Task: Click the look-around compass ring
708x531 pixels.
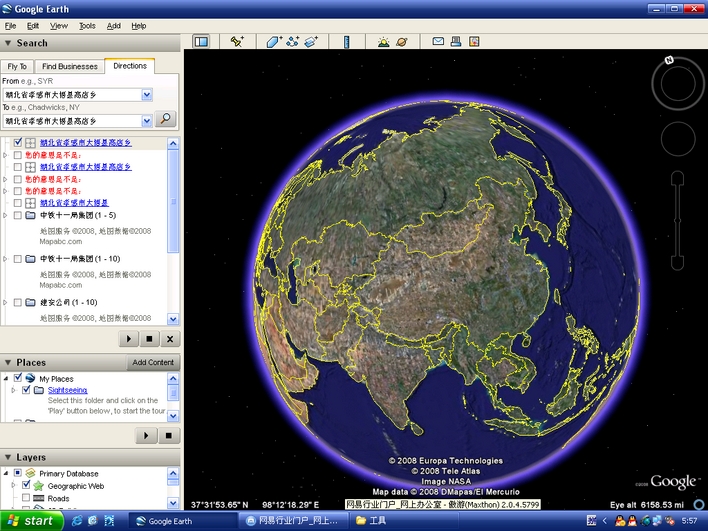Action: point(678,84)
